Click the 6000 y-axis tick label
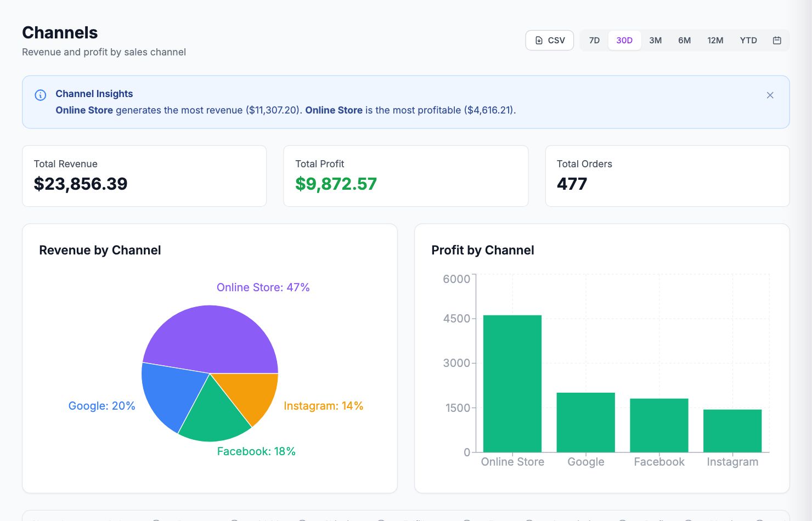 456,279
